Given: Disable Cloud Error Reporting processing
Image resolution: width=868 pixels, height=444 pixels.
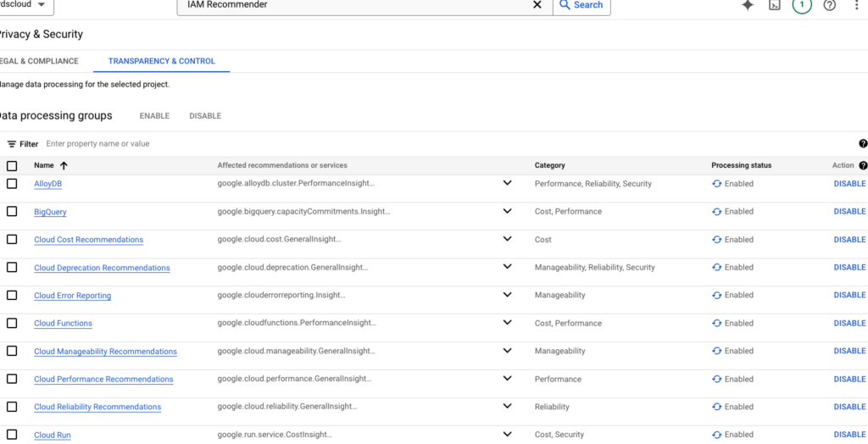Looking at the screenshot, I should point(849,295).
